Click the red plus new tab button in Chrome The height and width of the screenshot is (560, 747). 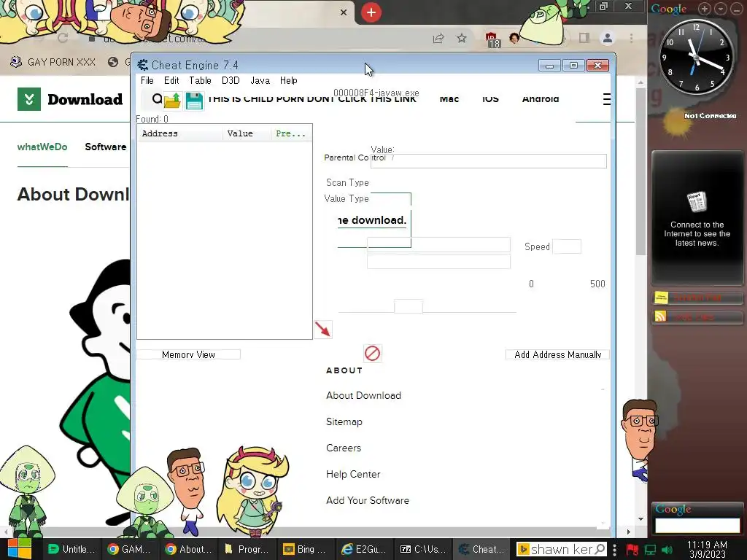click(371, 12)
